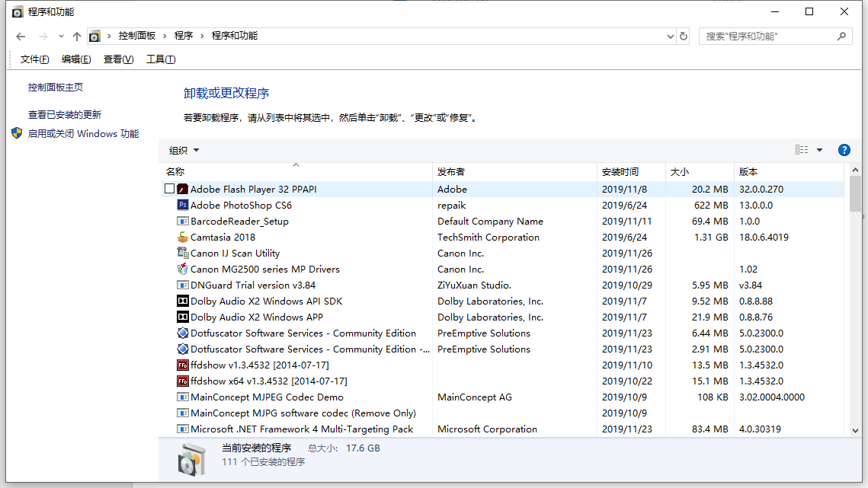Click the Windows features shield icon

[17, 133]
